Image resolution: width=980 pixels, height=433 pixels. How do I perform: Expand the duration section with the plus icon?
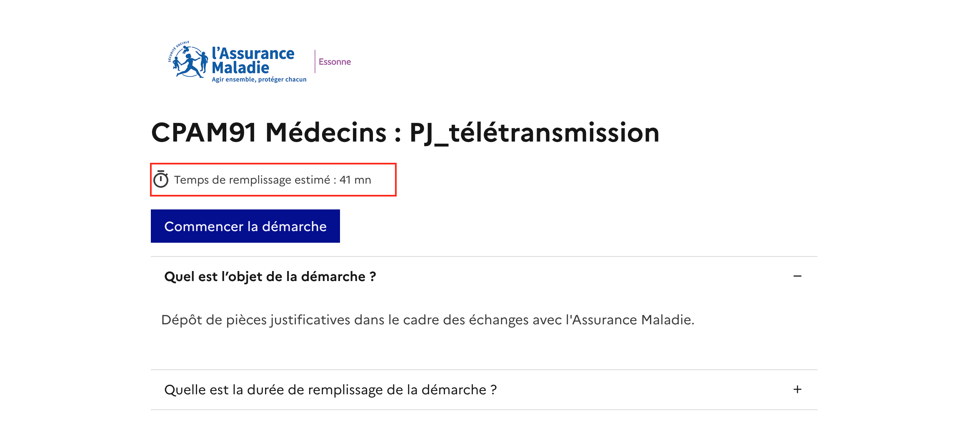coord(797,390)
